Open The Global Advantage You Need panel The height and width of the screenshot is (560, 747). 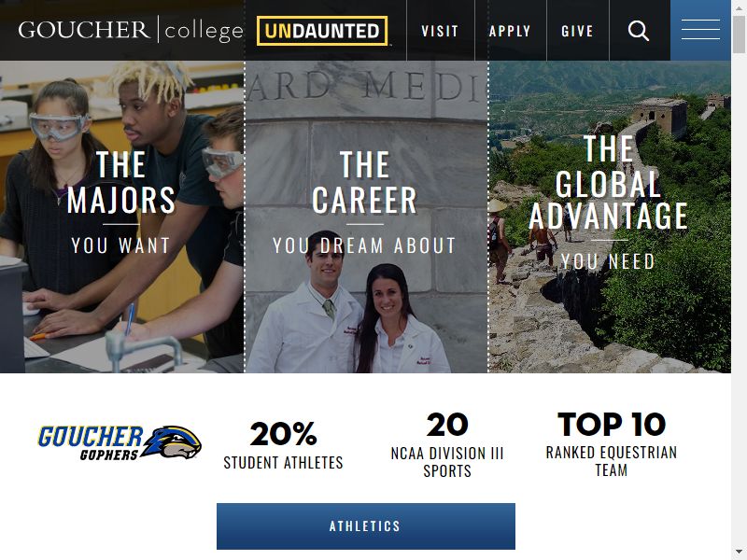click(x=610, y=217)
